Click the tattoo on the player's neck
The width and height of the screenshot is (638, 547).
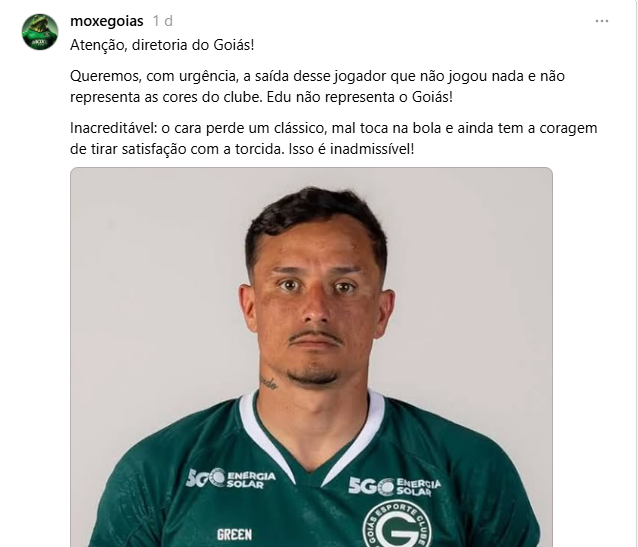point(269,383)
